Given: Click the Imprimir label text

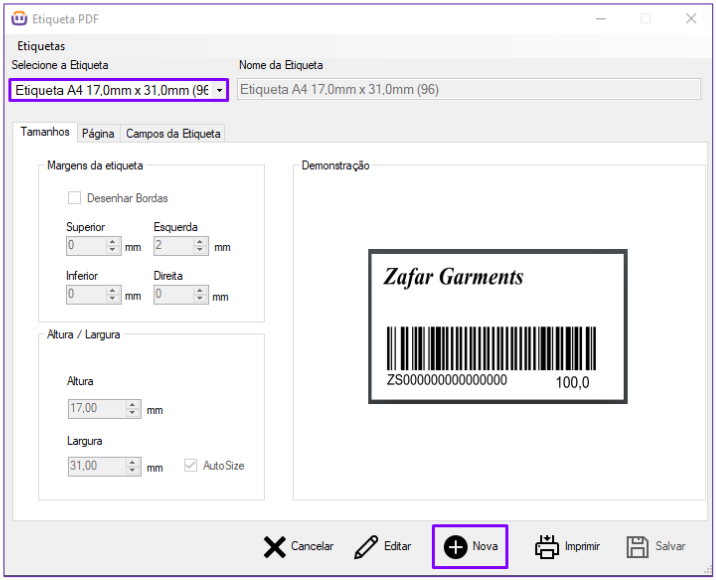Looking at the screenshot, I should click(582, 546).
